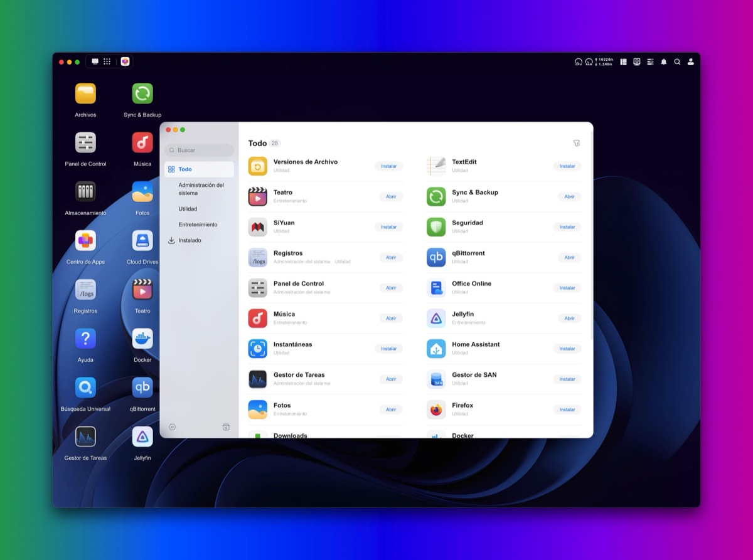
Task: Select the Entretenimiento category
Action: [198, 225]
